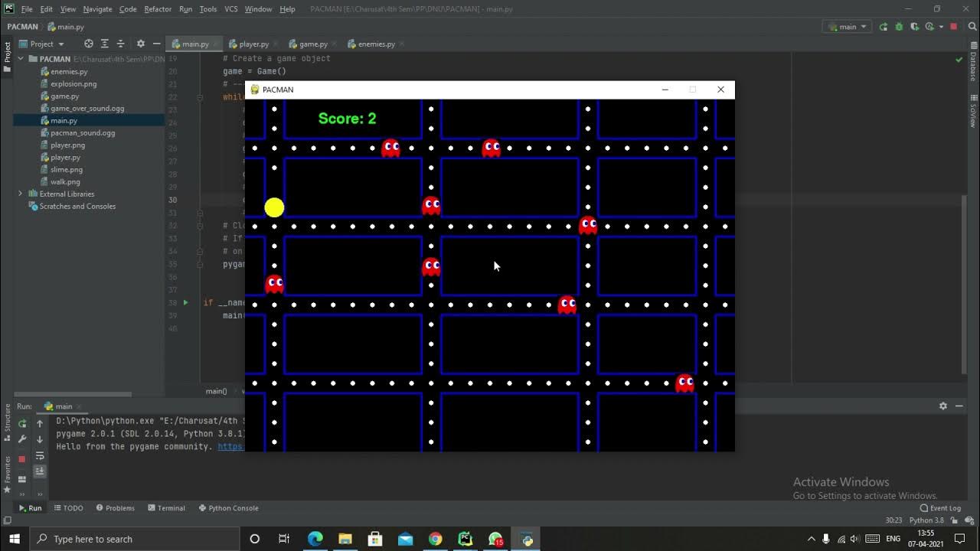Open Run panel settings gear

943,406
